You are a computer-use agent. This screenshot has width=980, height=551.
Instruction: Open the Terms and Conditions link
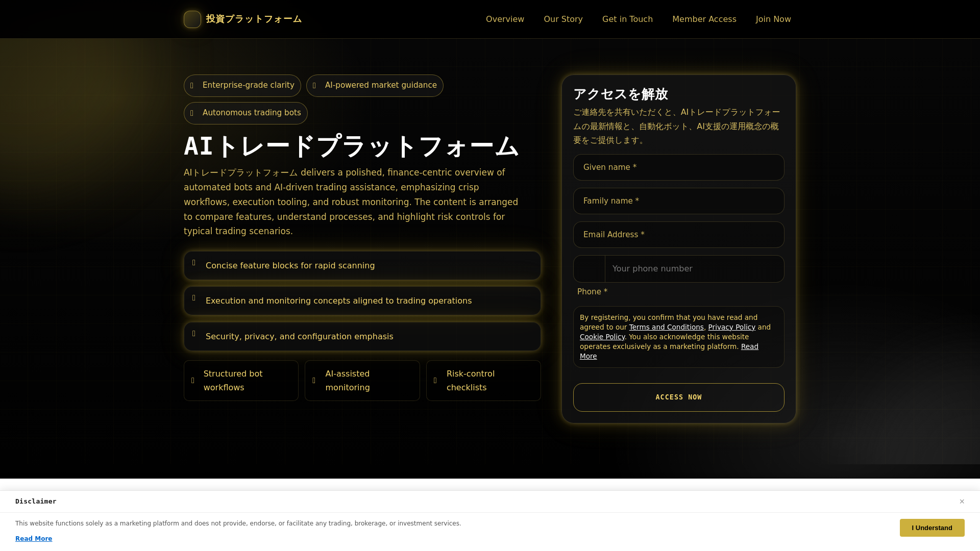(666, 327)
